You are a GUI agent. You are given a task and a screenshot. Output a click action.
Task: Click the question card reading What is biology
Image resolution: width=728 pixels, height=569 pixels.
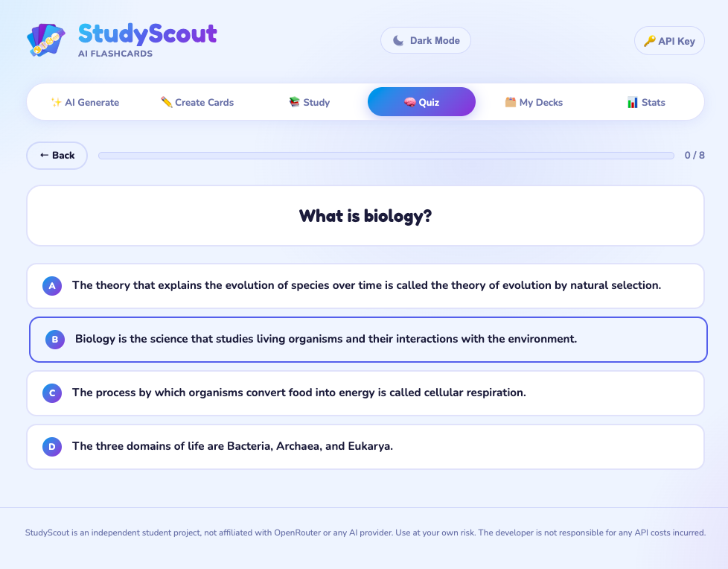[365, 215]
